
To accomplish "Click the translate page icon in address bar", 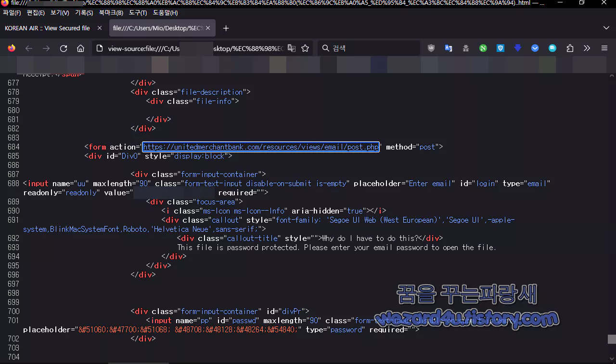I will (x=292, y=48).
